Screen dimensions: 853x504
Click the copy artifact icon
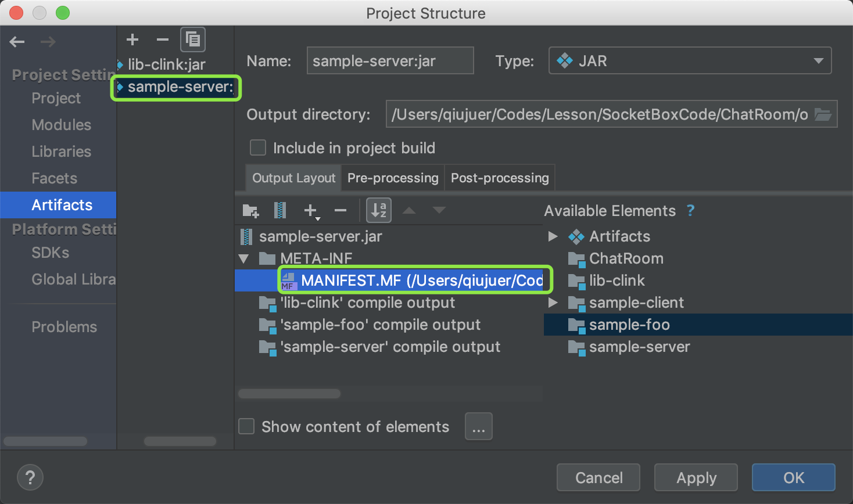193,39
